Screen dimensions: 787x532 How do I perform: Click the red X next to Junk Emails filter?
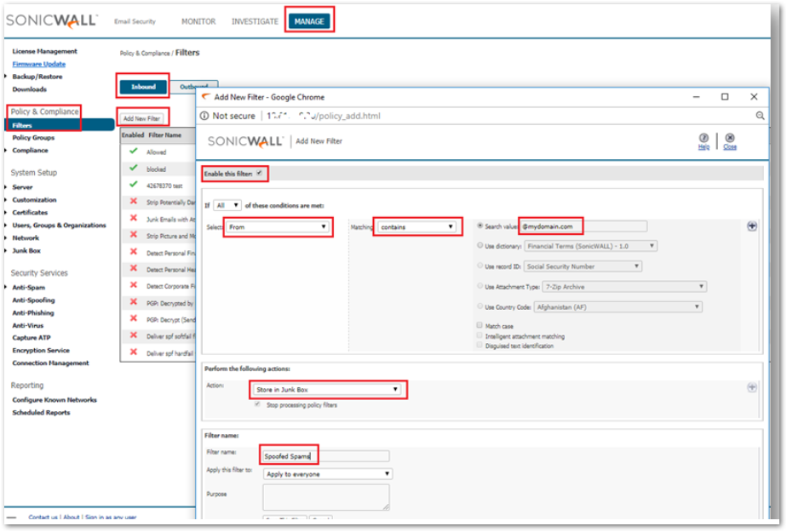[133, 218]
